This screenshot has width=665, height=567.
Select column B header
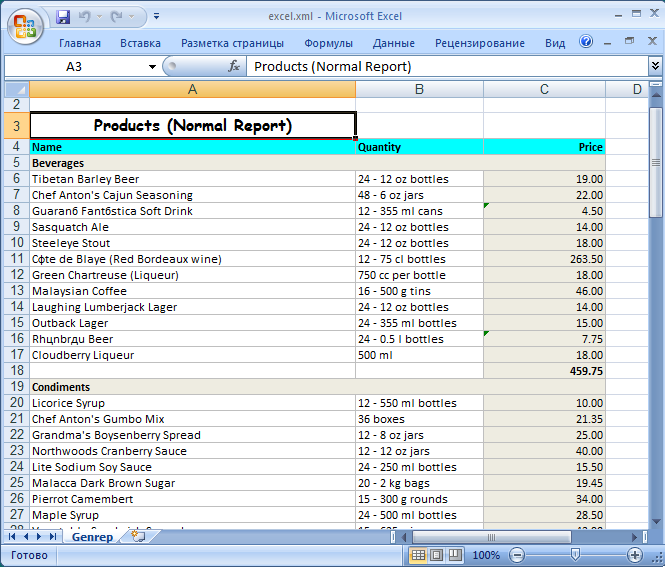419,89
